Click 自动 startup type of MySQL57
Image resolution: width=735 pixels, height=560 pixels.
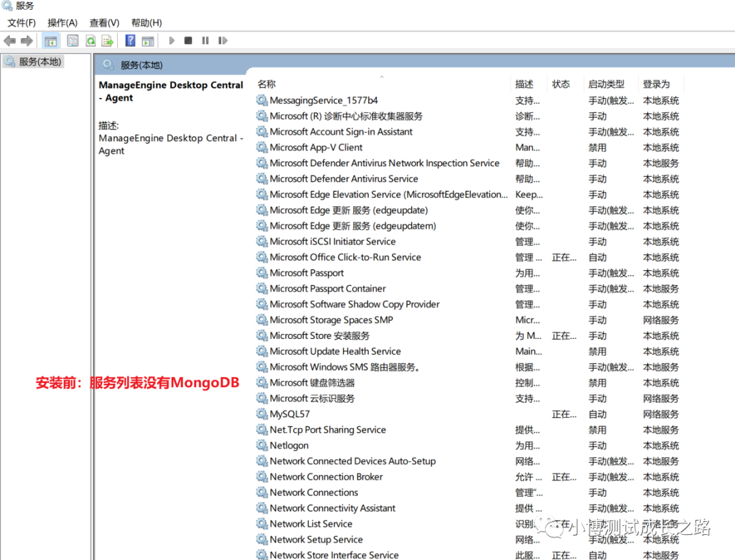tap(598, 414)
